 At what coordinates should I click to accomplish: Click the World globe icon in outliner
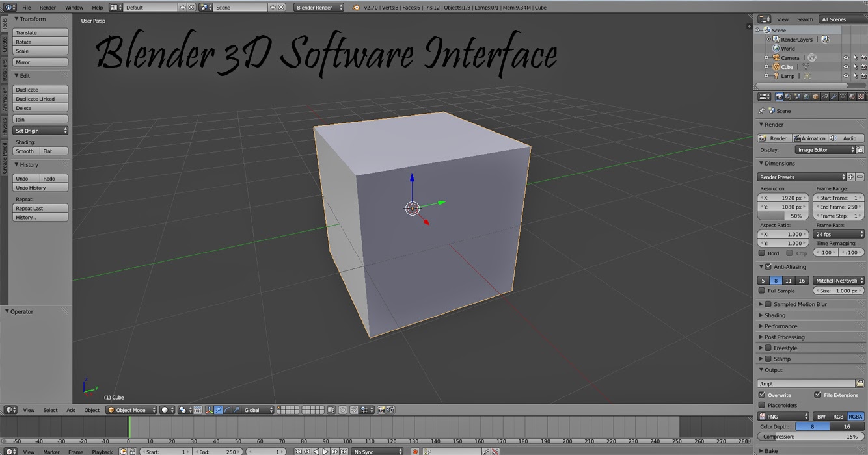click(776, 49)
